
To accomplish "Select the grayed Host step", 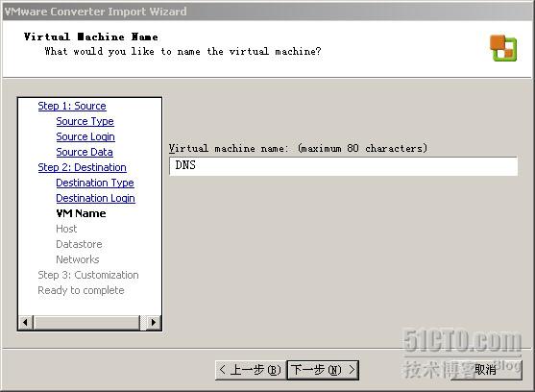I will click(66, 229).
